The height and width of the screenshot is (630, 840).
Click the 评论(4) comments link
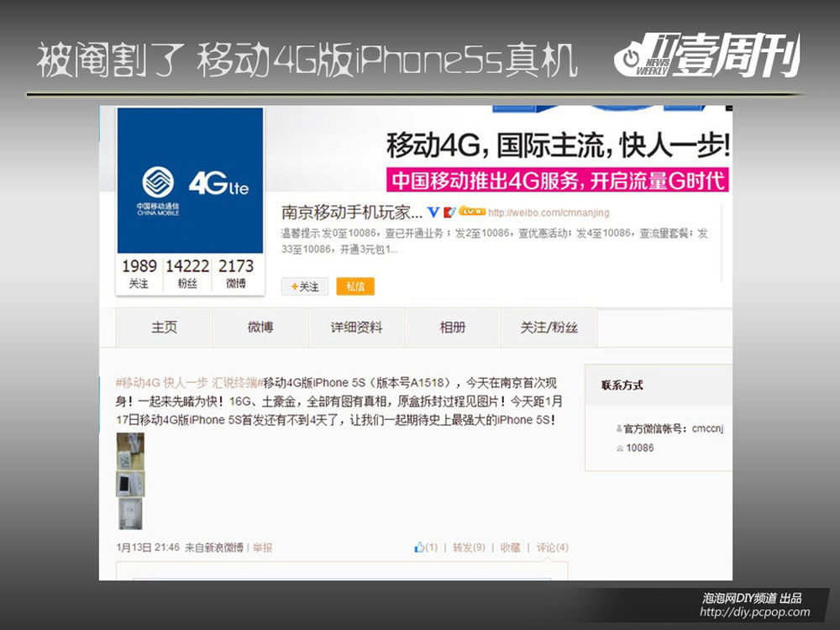[553, 548]
